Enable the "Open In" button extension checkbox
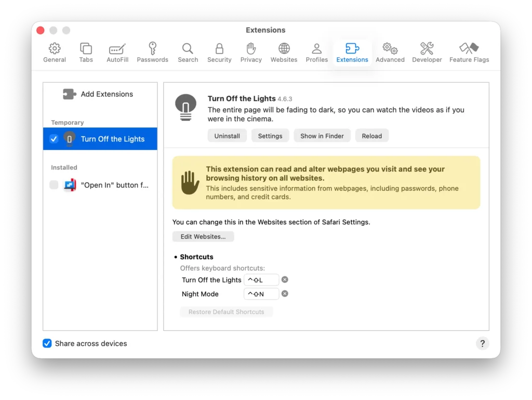Screen dimensions: 532x400 tap(54, 185)
